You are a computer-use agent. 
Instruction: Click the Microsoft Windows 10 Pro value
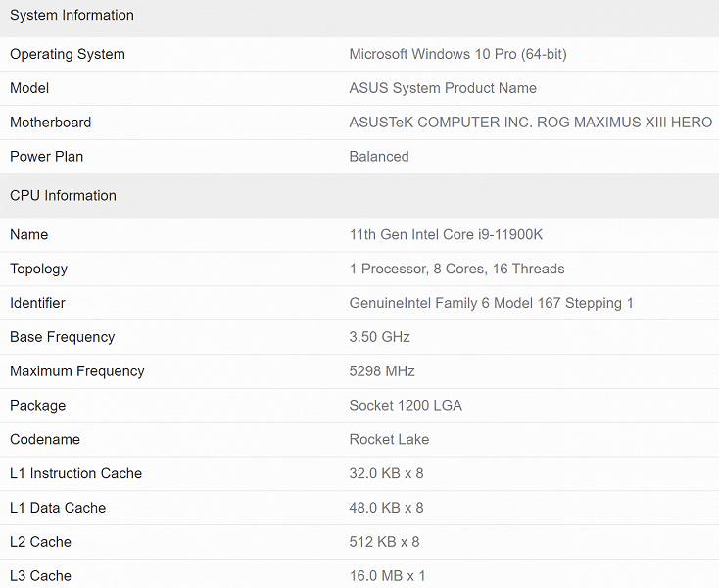coord(457,55)
